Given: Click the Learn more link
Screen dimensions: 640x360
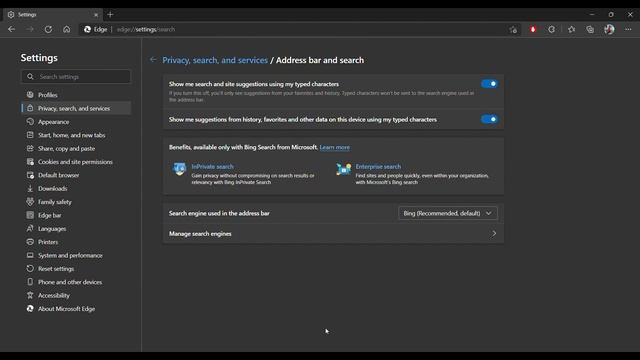Looking at the screenshot, I should (x=335, y=147).
